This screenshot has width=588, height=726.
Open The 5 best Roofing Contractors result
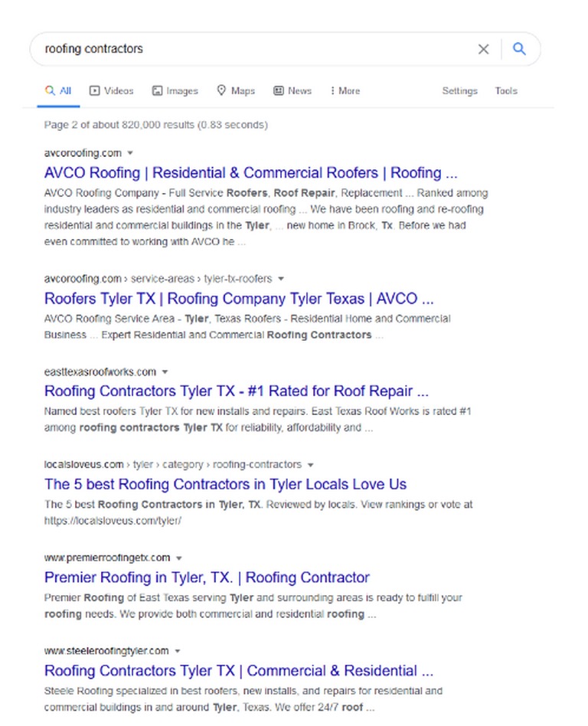(x=226, y=484)
